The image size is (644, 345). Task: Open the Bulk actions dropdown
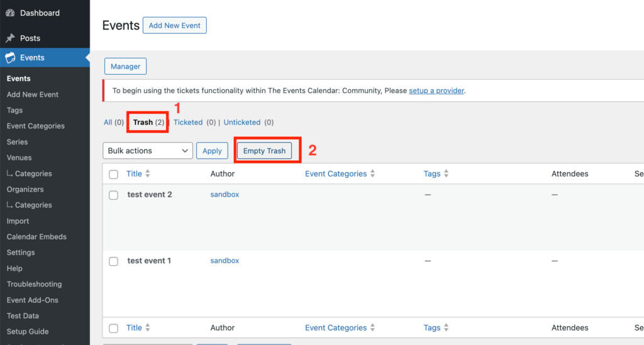[x=148, y=151]
